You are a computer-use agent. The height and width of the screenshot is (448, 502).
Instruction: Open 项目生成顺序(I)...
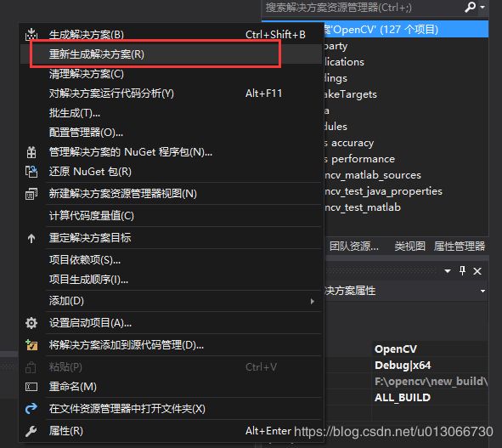coord(172,280)
